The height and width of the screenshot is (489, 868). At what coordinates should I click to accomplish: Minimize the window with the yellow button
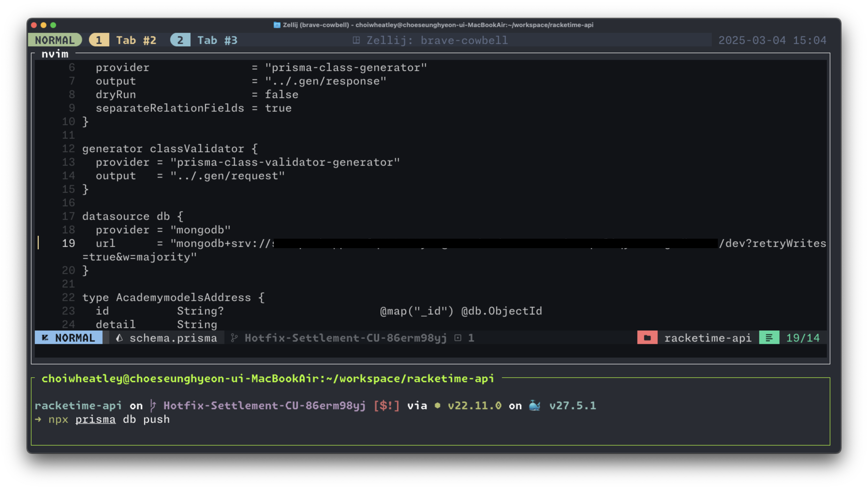(x=44, y=25)
